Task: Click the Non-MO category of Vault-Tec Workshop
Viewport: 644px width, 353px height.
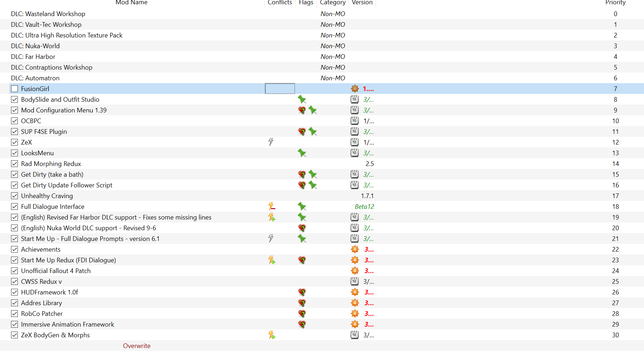Action: coord(333,24)
